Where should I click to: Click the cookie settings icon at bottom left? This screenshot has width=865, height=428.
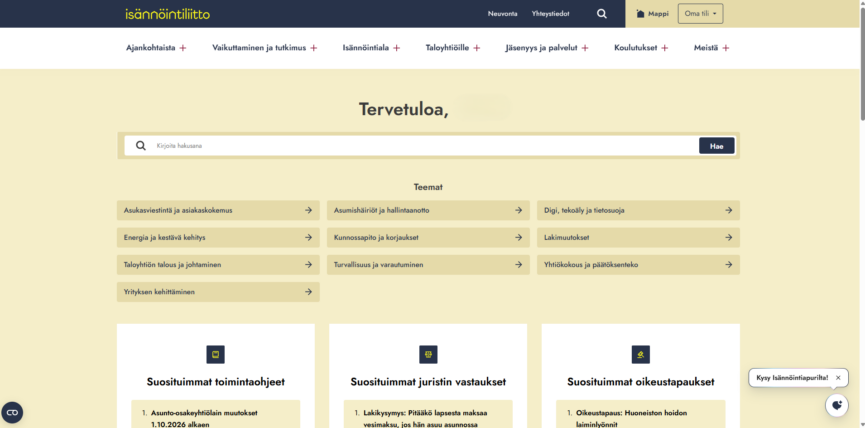(x=12, y=412)
